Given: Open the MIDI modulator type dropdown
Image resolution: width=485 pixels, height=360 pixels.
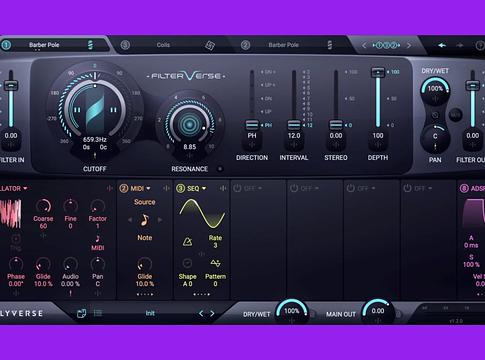Looking at the screenshot, I should 148,189.
